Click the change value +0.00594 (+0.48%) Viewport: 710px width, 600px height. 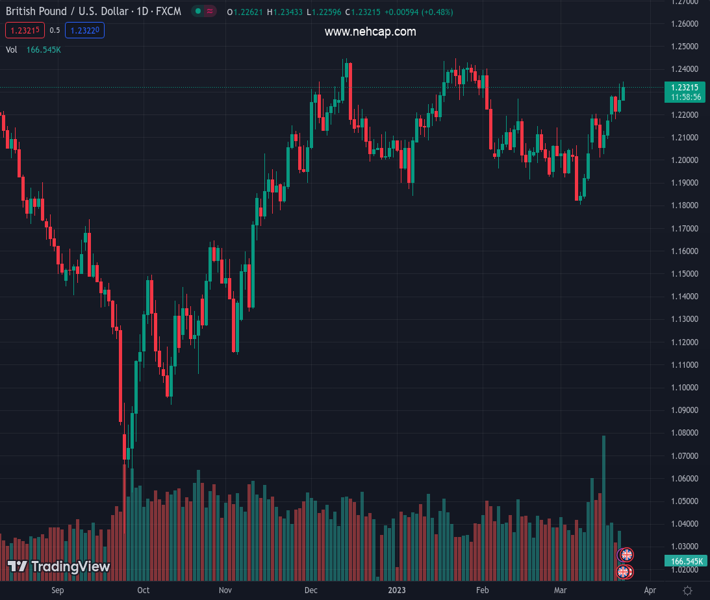coord(419,12)
